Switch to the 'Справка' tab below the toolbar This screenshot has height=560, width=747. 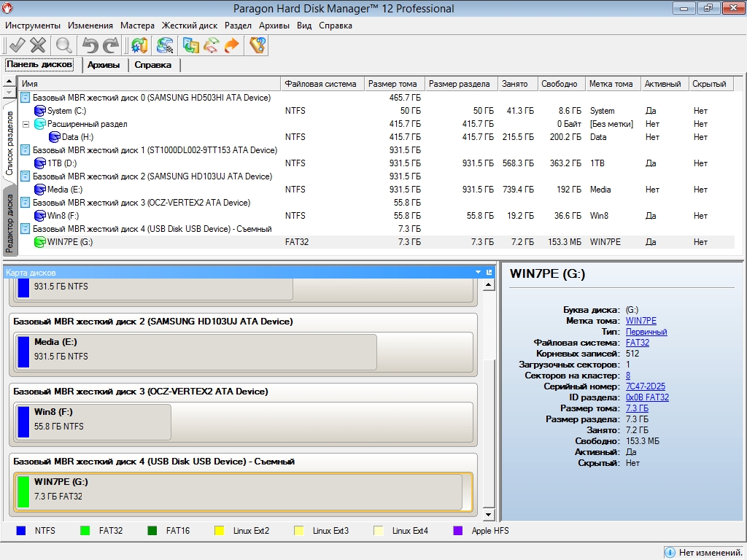(153, 65)
